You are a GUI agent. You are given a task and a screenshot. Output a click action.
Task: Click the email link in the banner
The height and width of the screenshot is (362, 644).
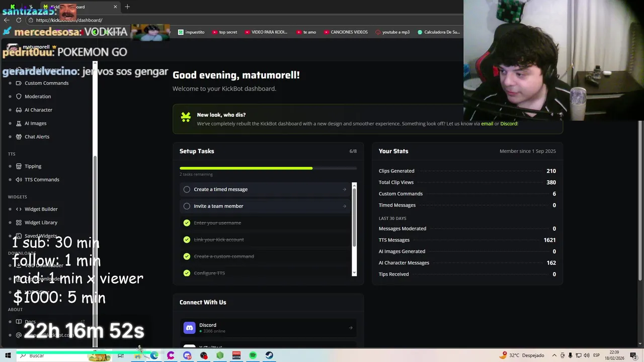tap(487, 124)
